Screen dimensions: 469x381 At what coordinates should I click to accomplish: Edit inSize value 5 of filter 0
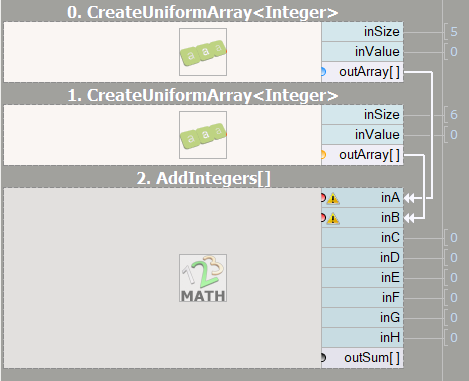point(454,32)
